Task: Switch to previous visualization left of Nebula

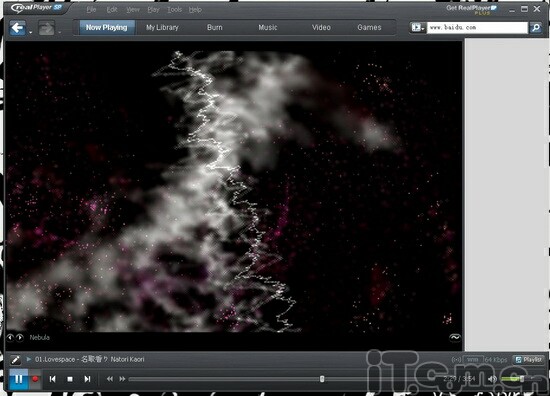Action: [x=10, y=337]
